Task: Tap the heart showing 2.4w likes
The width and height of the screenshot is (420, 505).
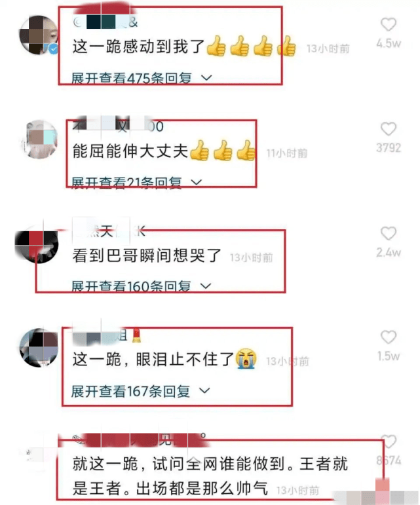Action: 389,233
